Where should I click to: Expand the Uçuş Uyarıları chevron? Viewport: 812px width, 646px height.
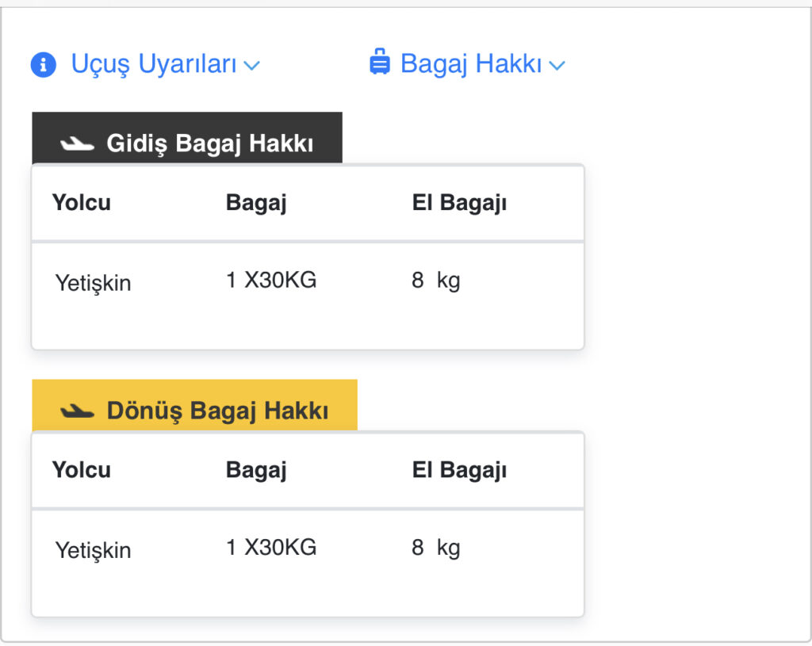252,65
